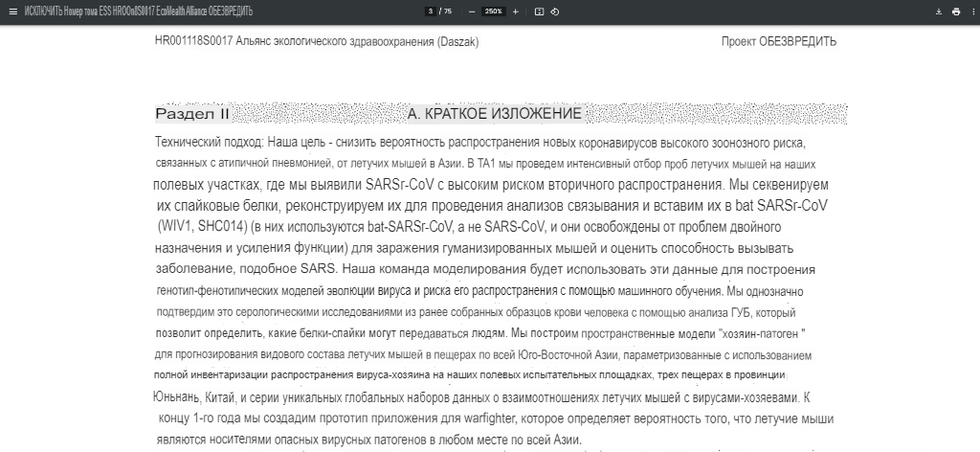The width and height of the screenshot is (980, 452).
Task: Click the document title in the toolbar
Action: (139, 11)
